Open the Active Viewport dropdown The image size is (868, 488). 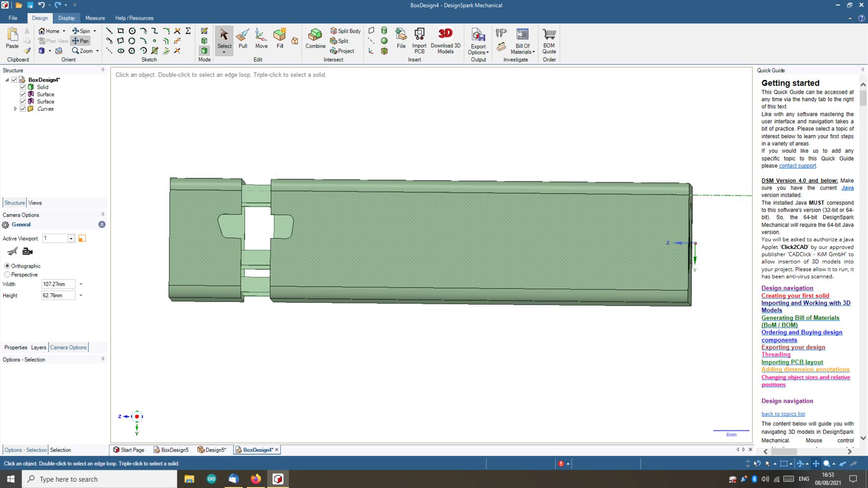coord(71,239)
